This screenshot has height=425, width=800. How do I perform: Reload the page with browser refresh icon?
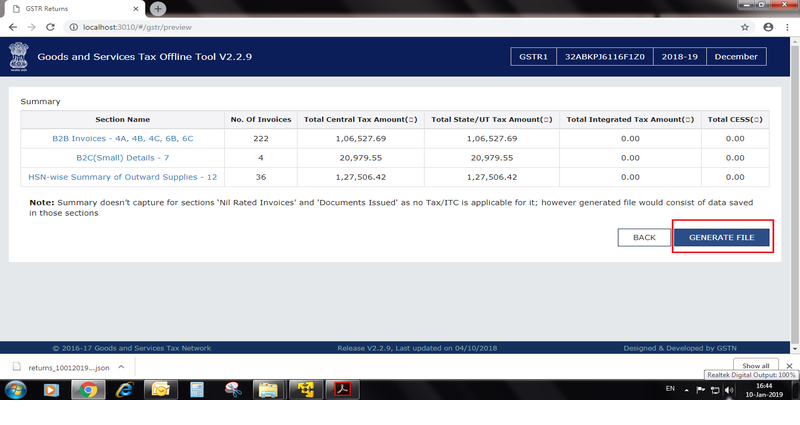click(x=50, y=27)
